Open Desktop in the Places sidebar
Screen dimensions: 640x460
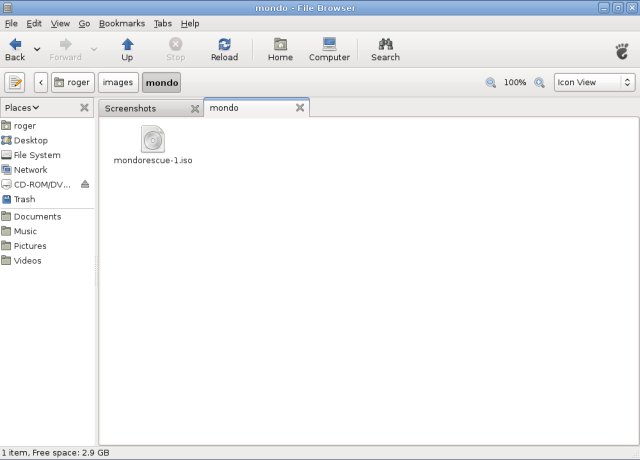point(47,140)
